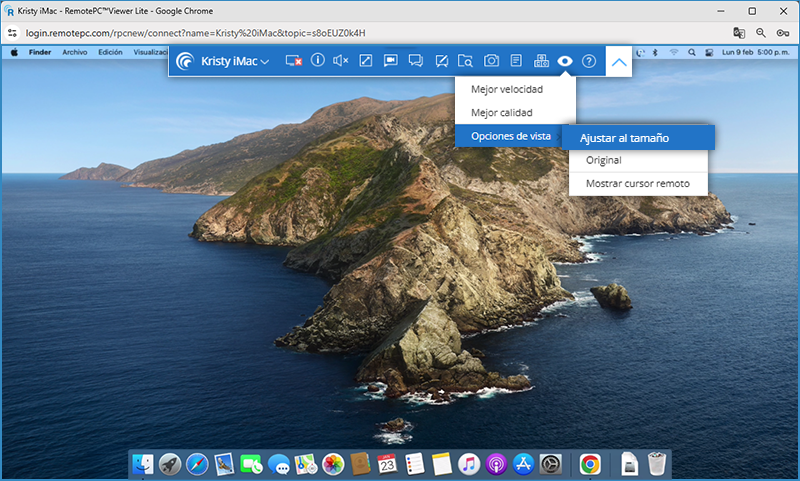Open Contacts book icon in the Dock
The height and width of the screenshot is (481, 800).
pos(360,464)
